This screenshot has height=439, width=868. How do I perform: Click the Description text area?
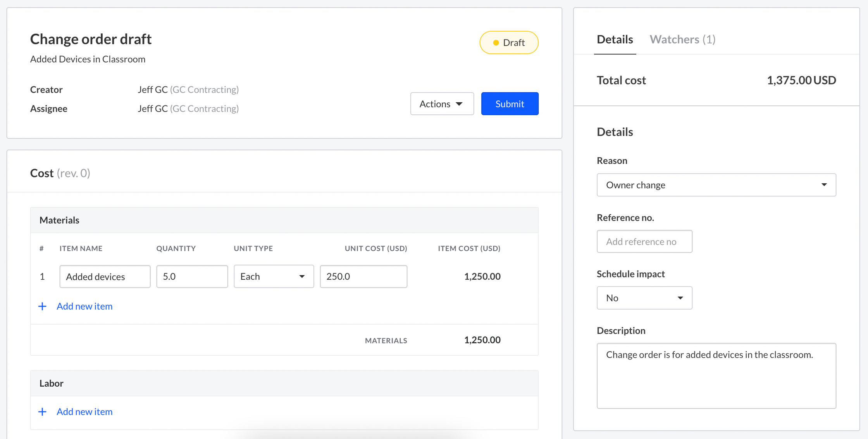[x=716, y=375]
